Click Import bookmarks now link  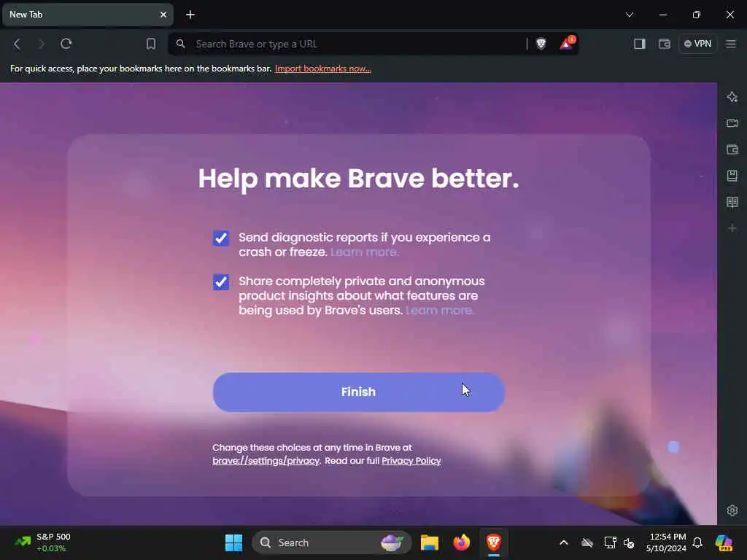(x=323, y=69)
